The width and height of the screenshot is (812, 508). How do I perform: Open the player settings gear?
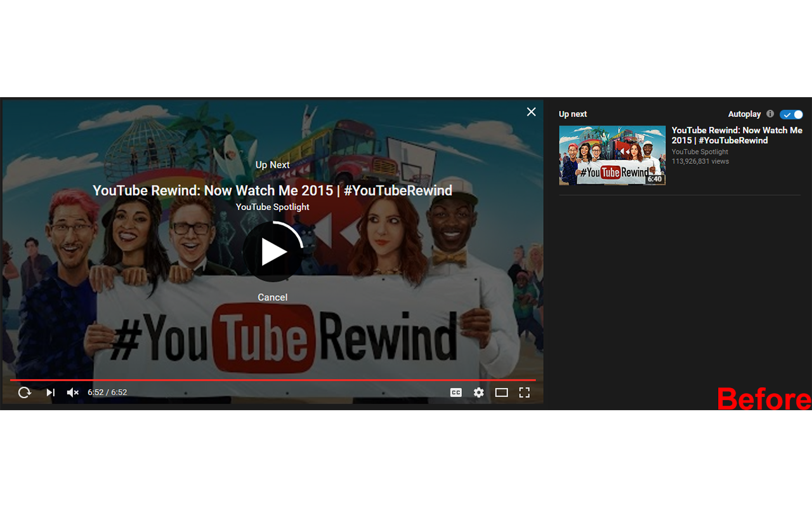(x=479, y=392)
